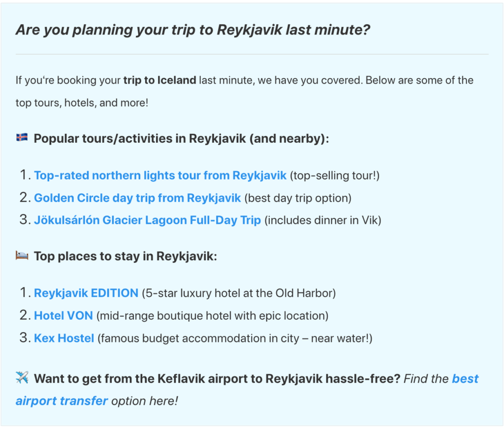Click the "(top-selling tour!)" note
Screen dimensions: 504x428
click(x=335, y=176)
